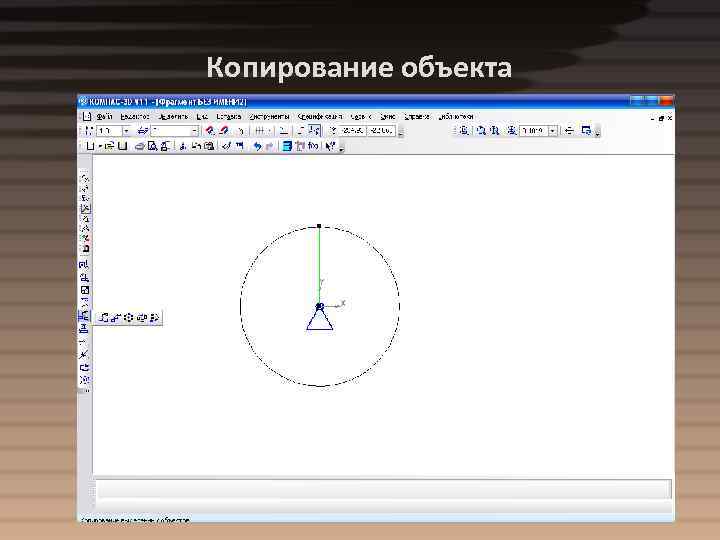Choose the circular copy icon in flyout
The image size is (720, 540).
coord(129,317)
